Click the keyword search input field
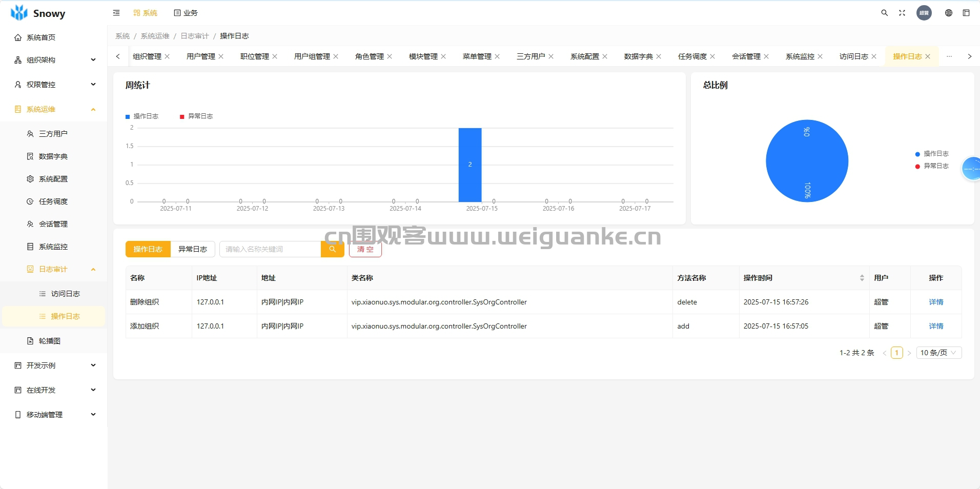The image size is (980, 489). click(270, 249)
